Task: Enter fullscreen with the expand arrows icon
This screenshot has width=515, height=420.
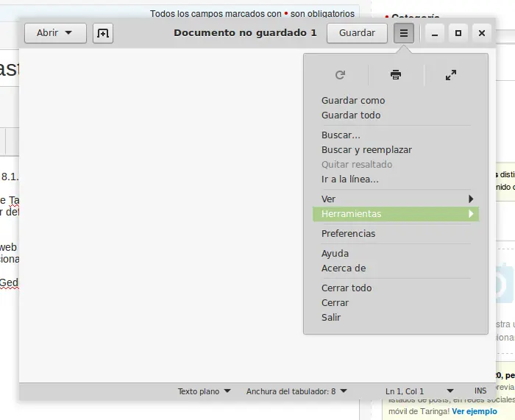Action: (x=451, y=75)
